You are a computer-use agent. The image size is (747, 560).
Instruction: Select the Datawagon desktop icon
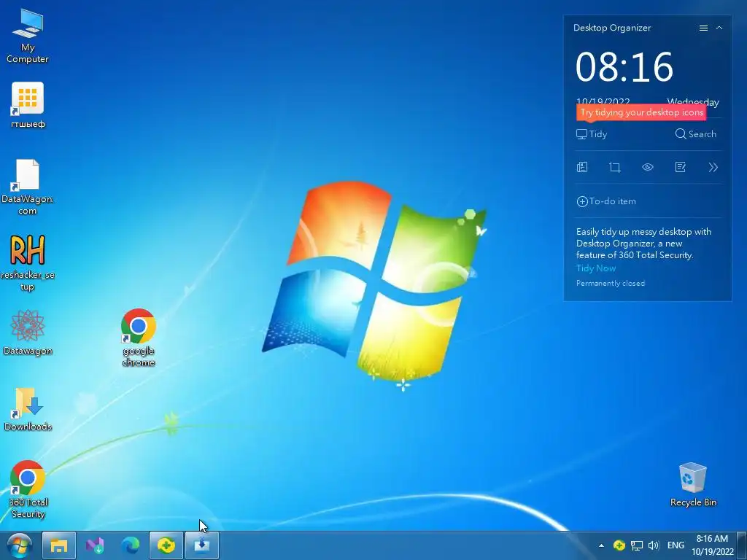(28, 332)
